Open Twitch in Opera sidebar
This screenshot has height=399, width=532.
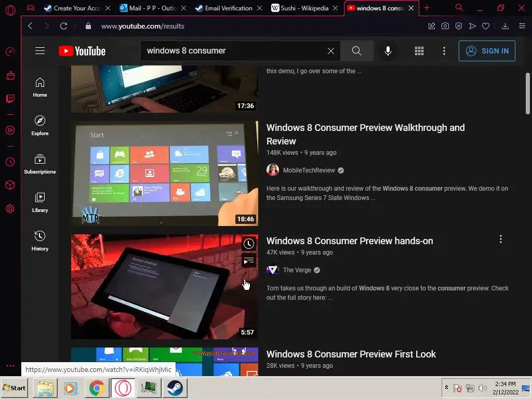(x=10, y=99)
